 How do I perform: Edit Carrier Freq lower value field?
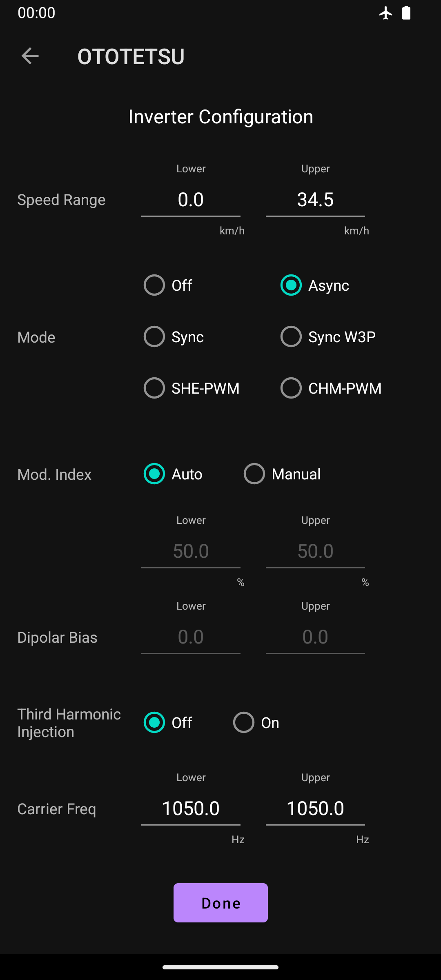(x=191, y=808)
